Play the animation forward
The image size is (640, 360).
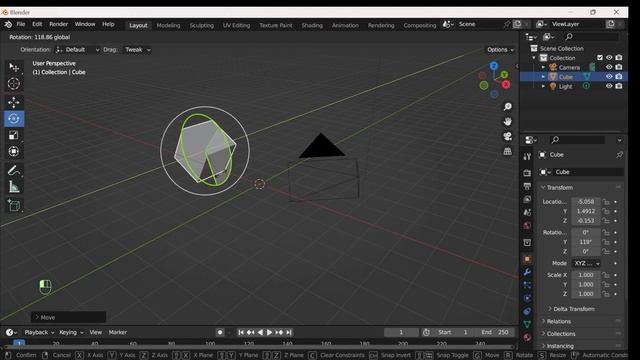click(269, 332)
